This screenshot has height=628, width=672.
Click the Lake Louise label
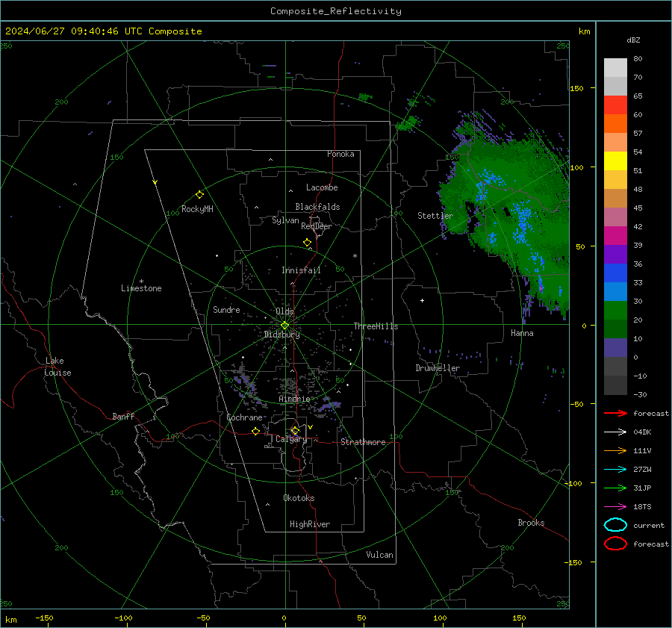[x=57, y=367]
